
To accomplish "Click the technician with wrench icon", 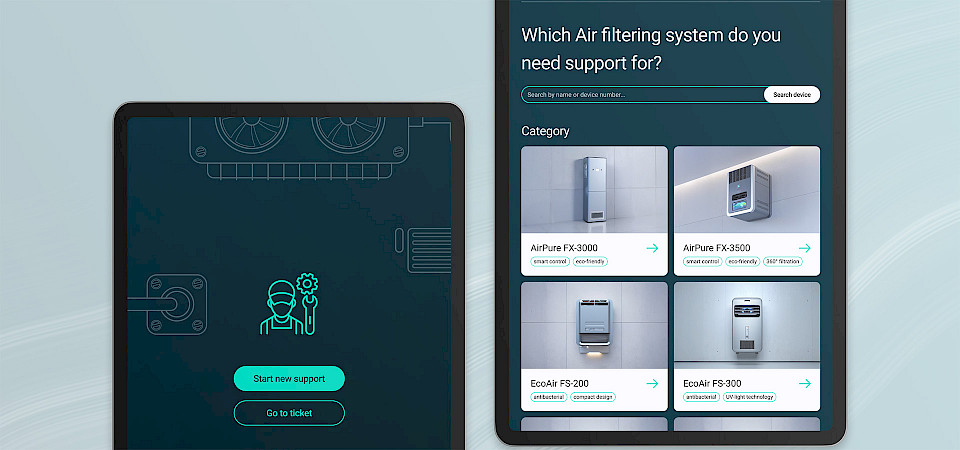I will pos(289,304).
